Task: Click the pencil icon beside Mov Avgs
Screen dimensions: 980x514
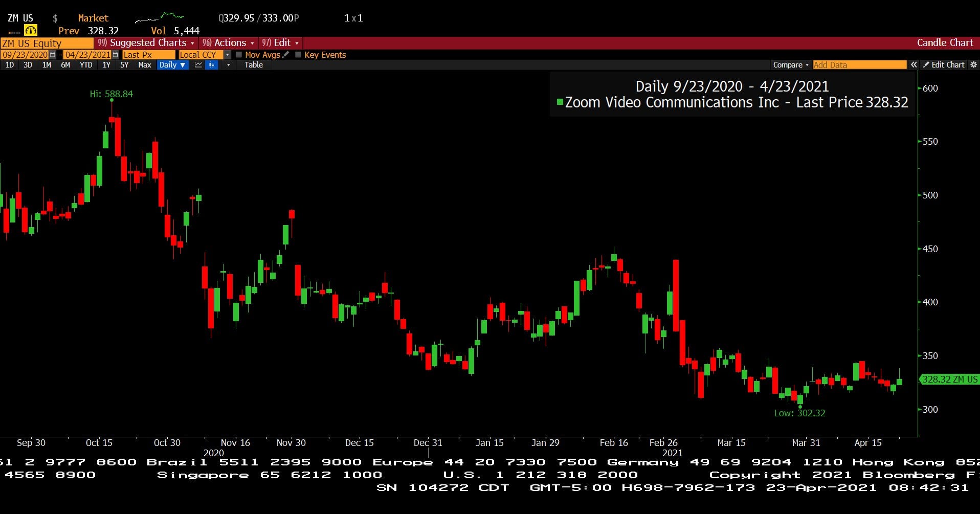Action: tap(286, 55)
